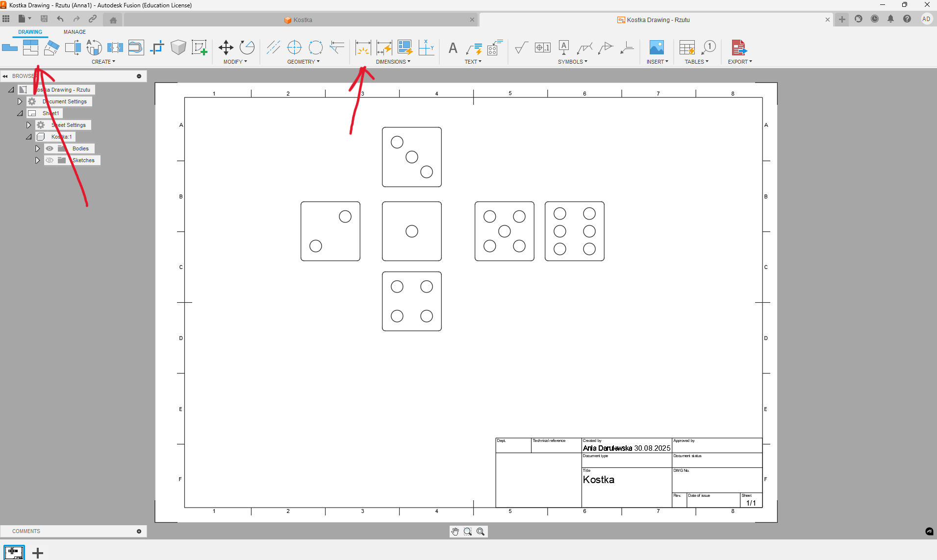Click the Text tool icon

click(x=453, y=48)
